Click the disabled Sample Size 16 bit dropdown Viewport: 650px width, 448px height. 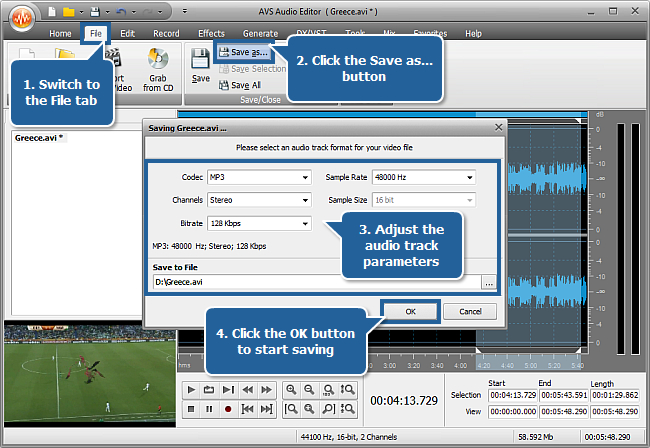tap(424, 200)
